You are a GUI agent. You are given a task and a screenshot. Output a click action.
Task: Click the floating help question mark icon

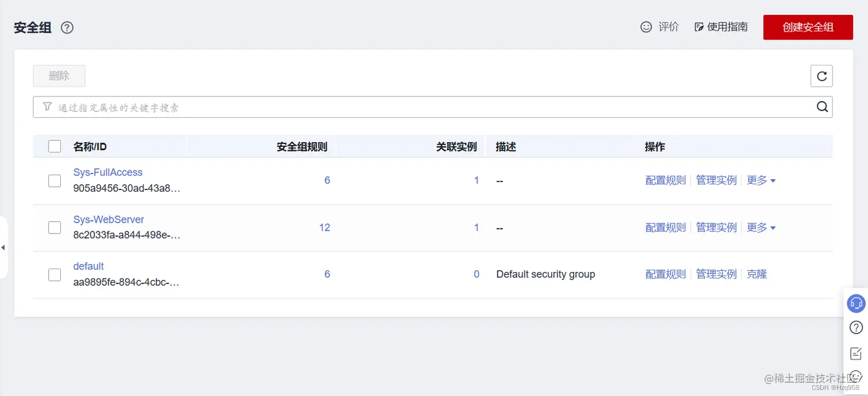(x=856, y=328)
